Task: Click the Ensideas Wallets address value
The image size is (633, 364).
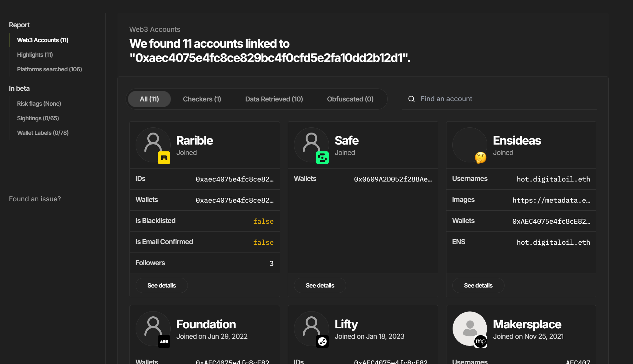Action: (551, 221)
